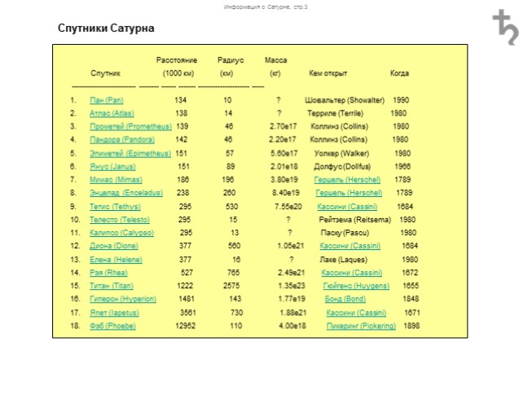This screenshot has width=532, height=399.
Task: Follow the Атлас (Atlas) link
Action: (112, 113)
